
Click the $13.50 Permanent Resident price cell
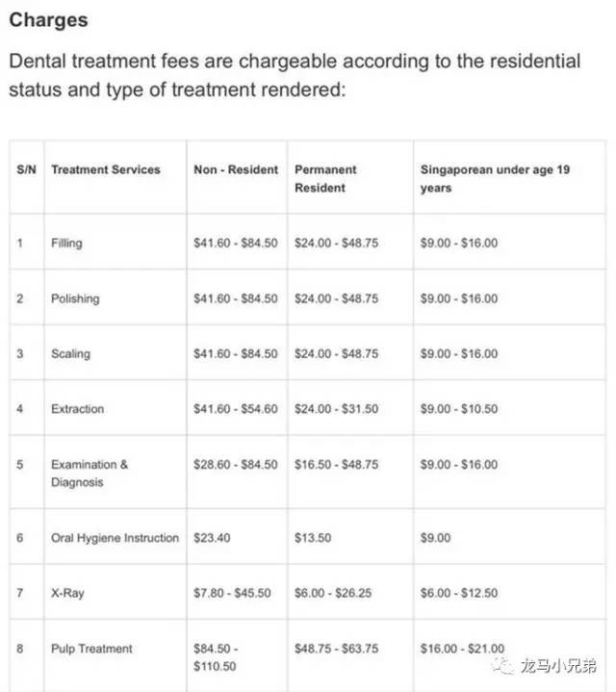(x=313, y=538)
